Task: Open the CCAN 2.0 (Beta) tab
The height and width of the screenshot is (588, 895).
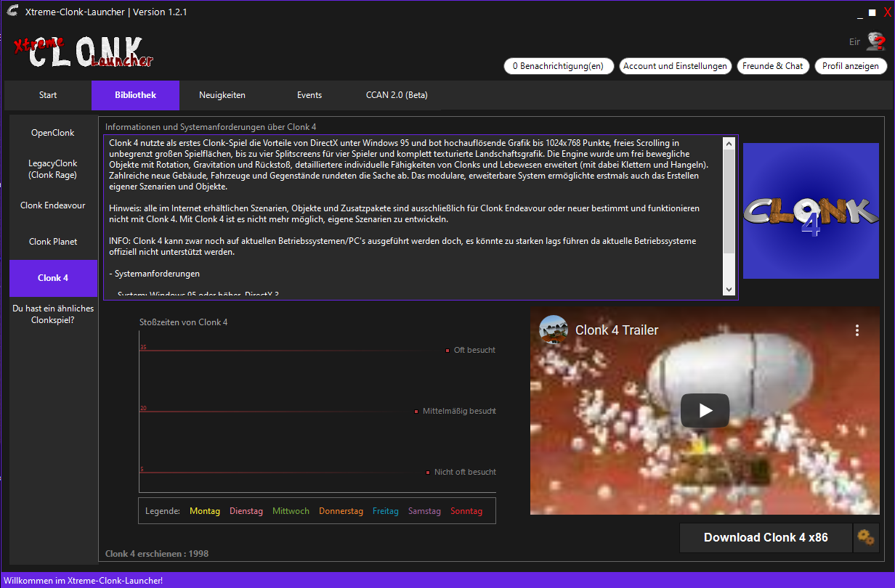Action: [x=397, y=95]
